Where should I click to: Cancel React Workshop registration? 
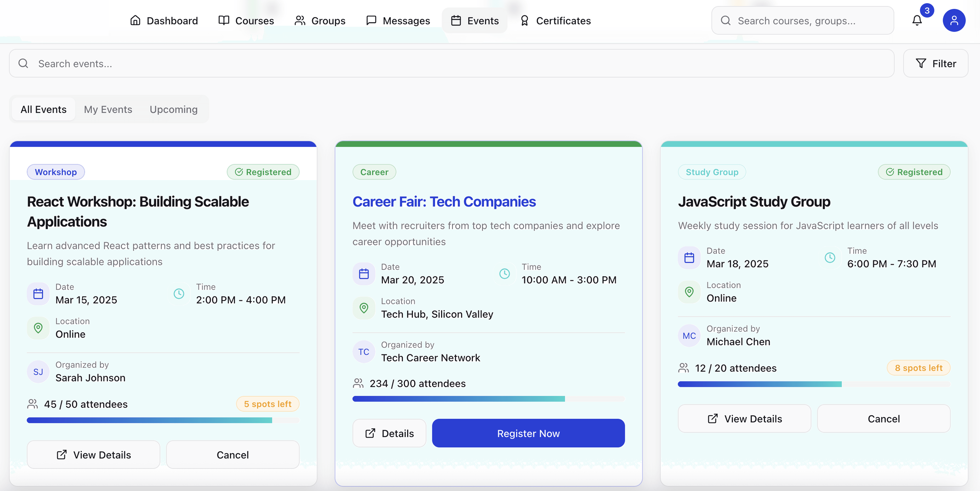point(233,455)
